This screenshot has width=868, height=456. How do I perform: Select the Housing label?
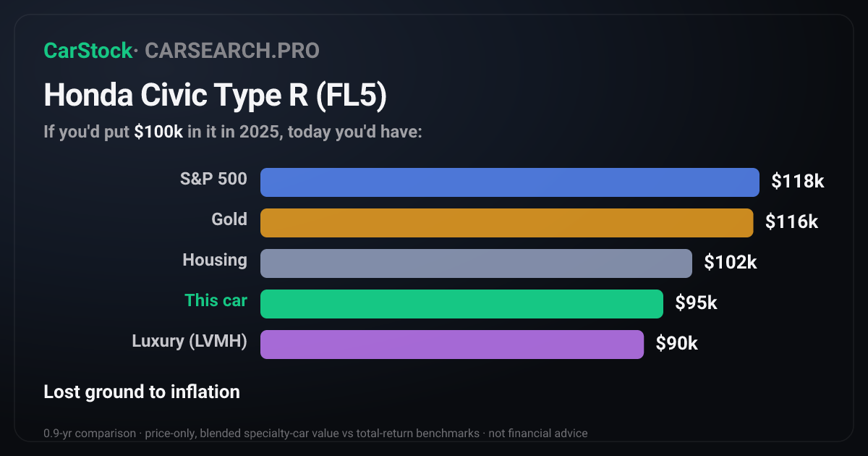pyautogui.click(x=215, y=260)
